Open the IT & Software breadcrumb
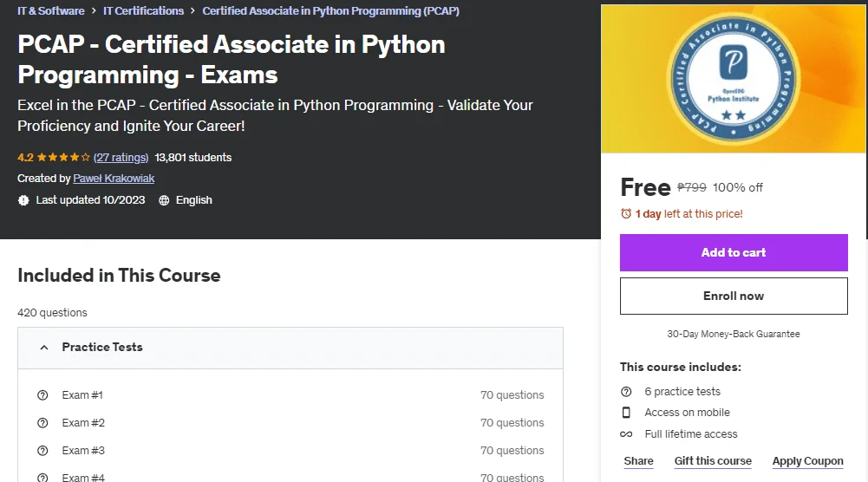Image resolution: width=868 pixels, height=482 pixels. (51, 11)
